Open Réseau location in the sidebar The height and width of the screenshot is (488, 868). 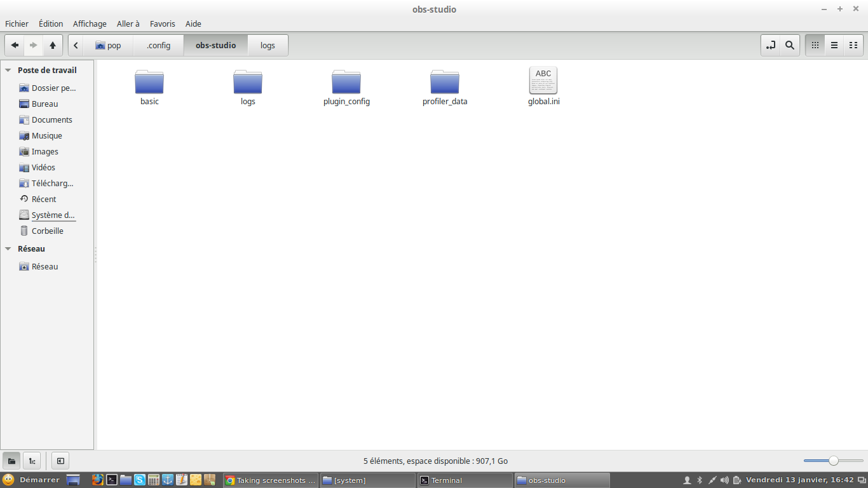pos(39,267)
